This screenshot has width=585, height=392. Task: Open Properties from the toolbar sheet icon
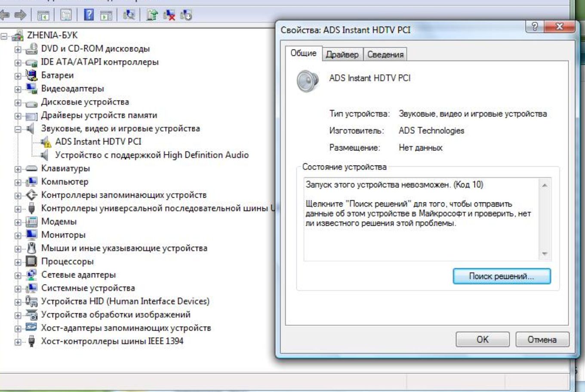[66, 15]
